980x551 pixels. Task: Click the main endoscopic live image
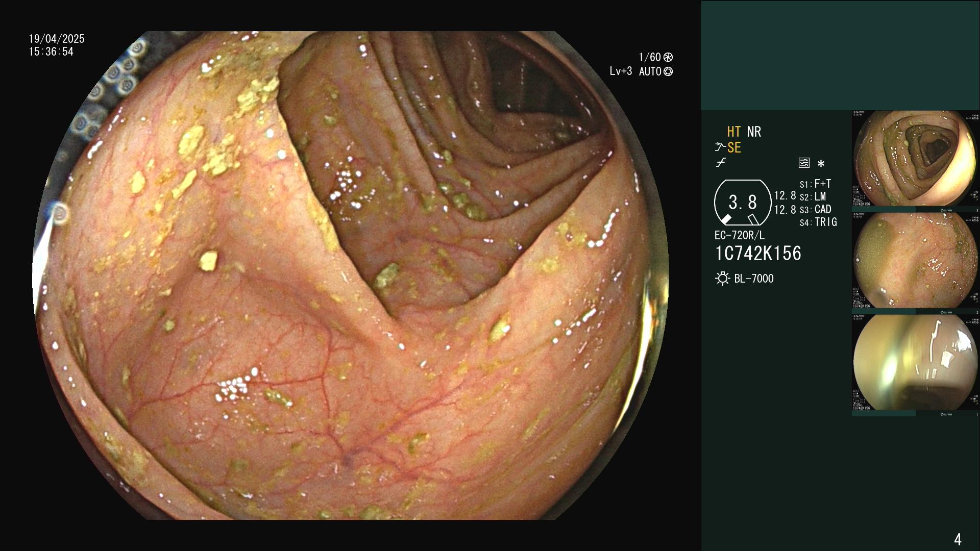click(x=351, y=275)
